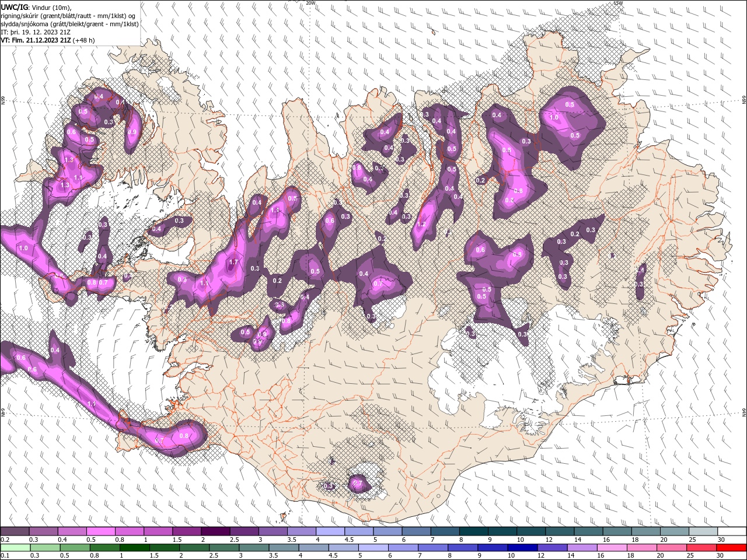
Task: Click the violet swatch between 12 and 14 in the bottom legend
Action: tap(553, 548)
